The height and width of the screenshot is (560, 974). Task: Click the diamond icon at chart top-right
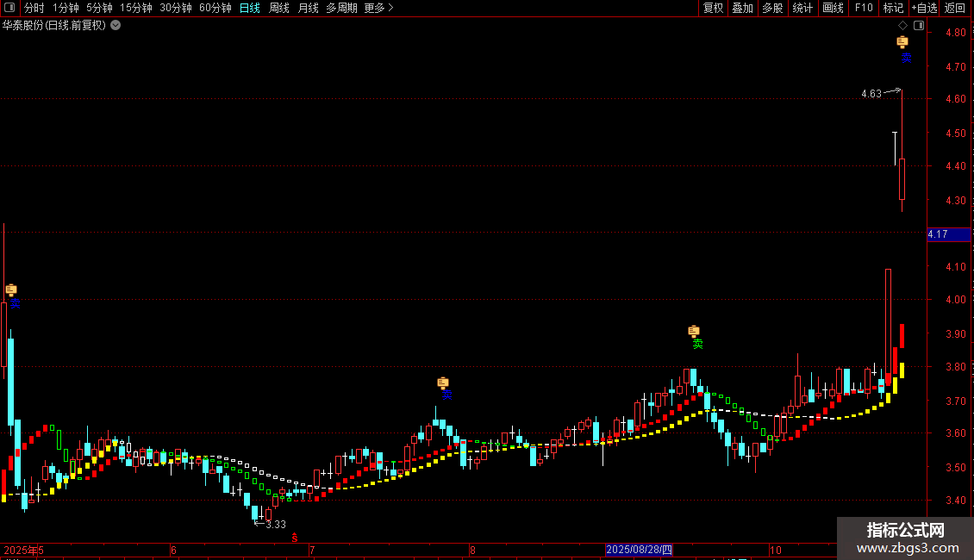point(902,26)
